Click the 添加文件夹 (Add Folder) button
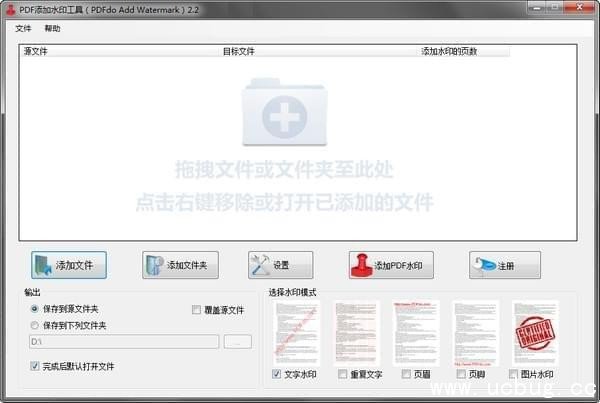This screenshot has height=403, width=600. [180, 265]
